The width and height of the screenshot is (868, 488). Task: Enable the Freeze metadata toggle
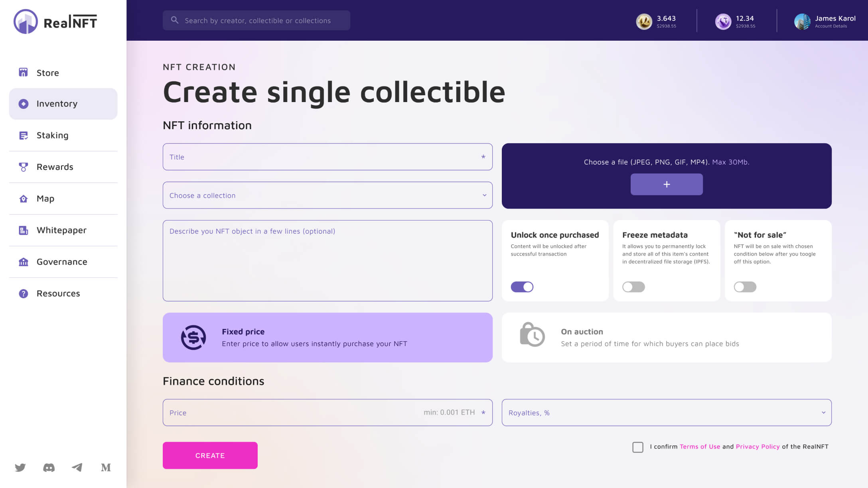(633, 287)
